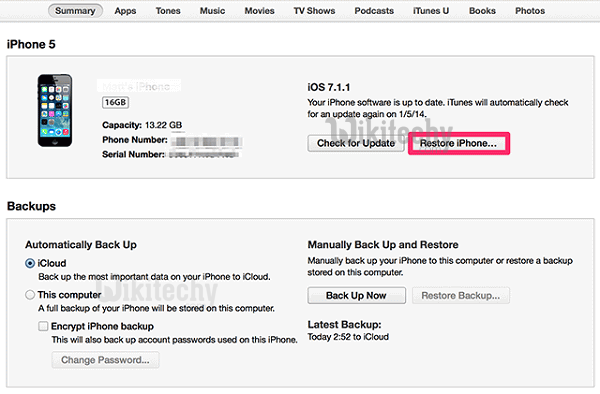Open the Apps tab

[125, 11]
